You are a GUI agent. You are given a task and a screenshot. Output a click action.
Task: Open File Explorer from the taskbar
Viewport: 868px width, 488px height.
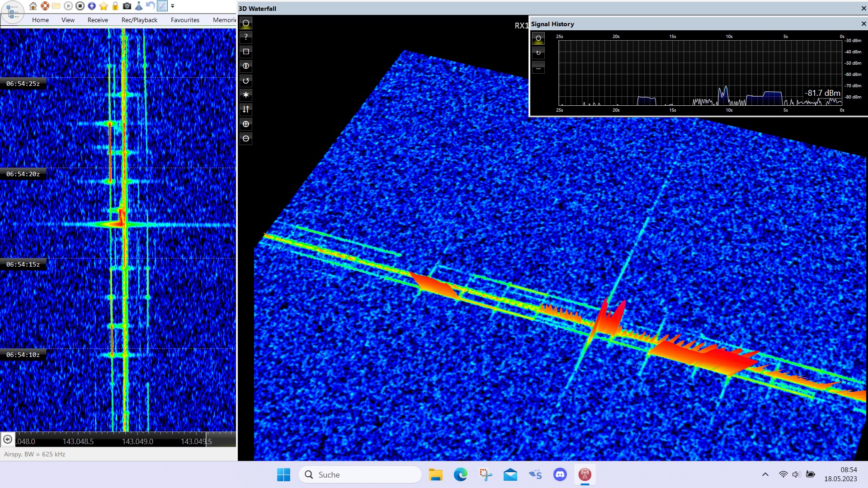[x=435, y=474]
